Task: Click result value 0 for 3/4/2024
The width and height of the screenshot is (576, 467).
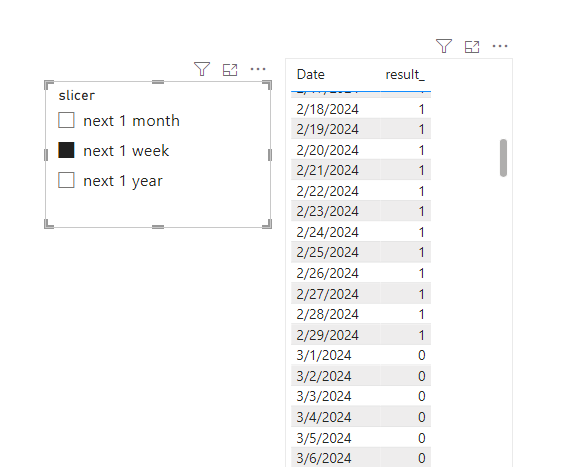Action: pos(422,417)
